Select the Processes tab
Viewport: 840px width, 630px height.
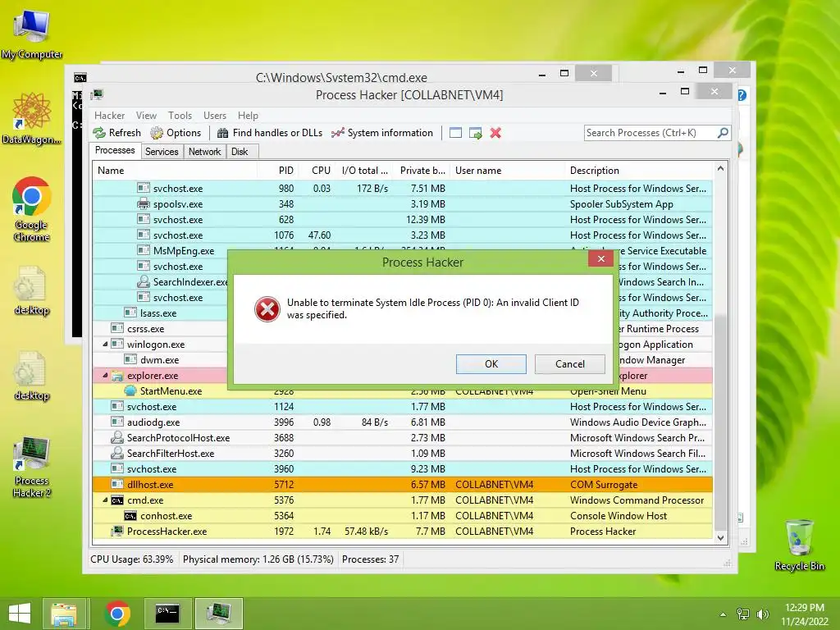pyautogui.click(x=115, y=151)
